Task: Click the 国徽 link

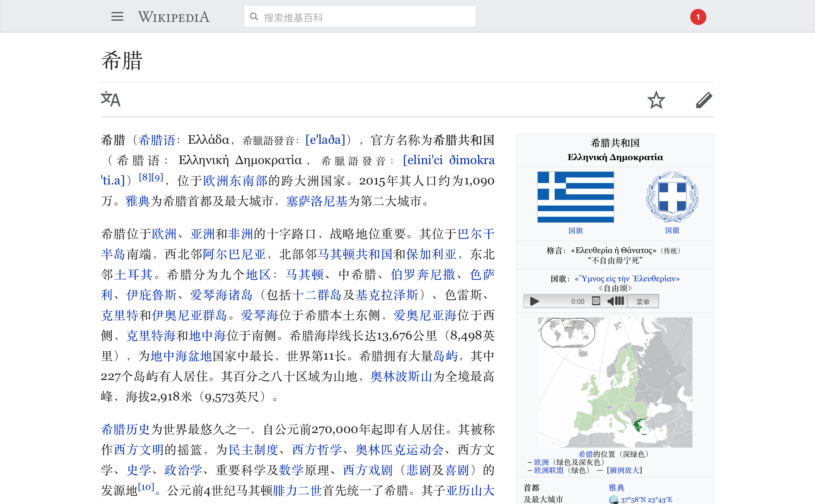Action: [x=672, y=230]
